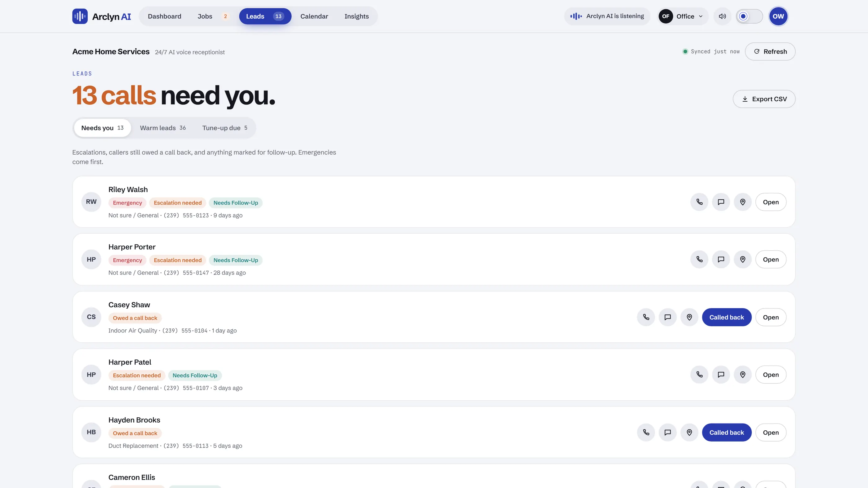This screenshot has width=868, height=488.
Task: Mark Hayden Brooks as Called back
Action: (x=726, y=433)
